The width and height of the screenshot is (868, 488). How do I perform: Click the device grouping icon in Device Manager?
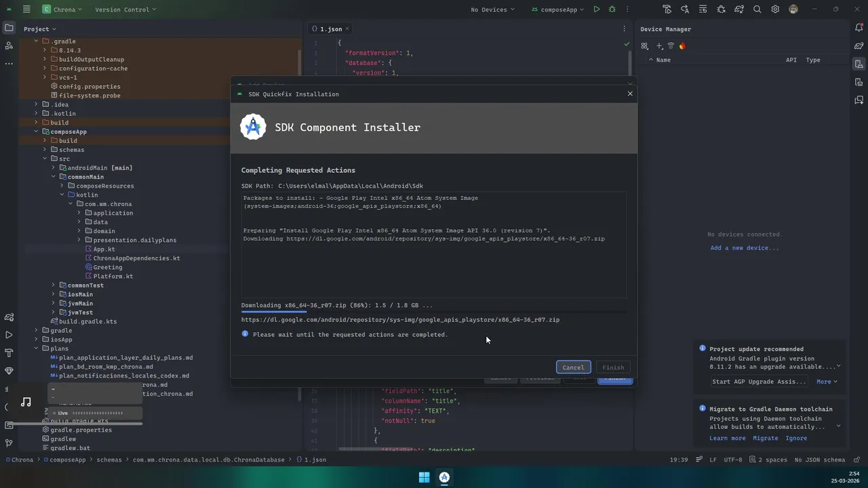click(645, 46)
